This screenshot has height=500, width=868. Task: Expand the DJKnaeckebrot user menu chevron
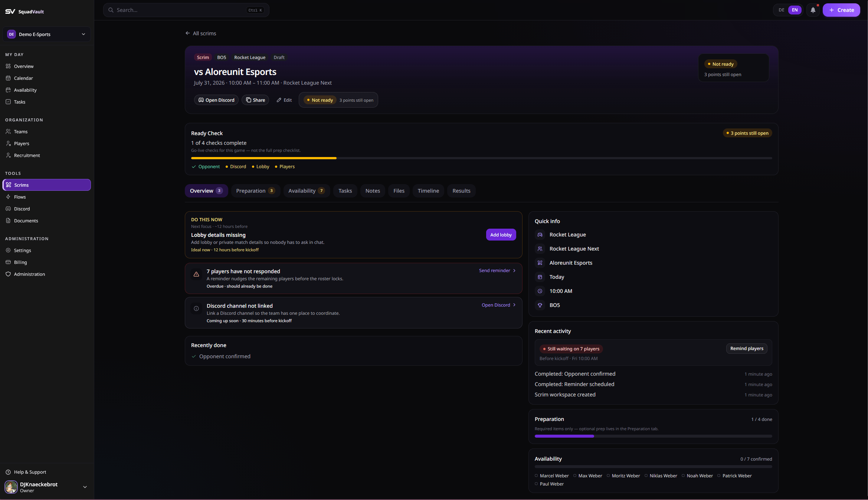click(x=85, y=487)
